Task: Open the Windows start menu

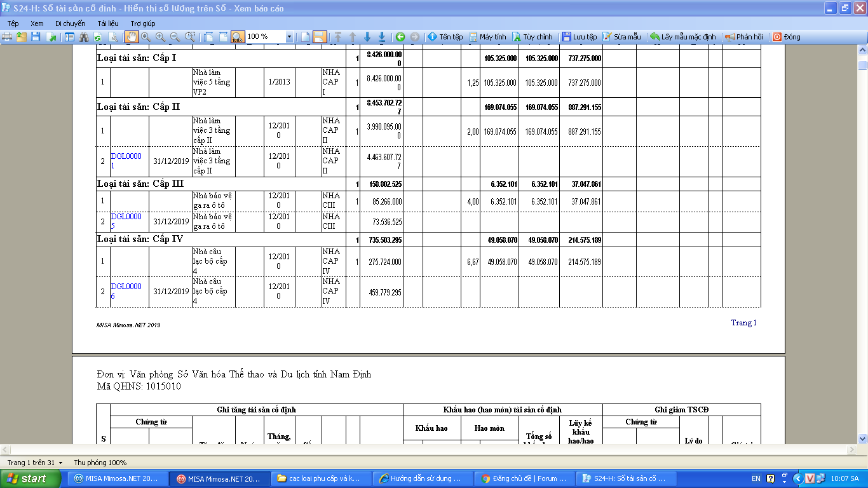Action: click(x=27, y=478)
